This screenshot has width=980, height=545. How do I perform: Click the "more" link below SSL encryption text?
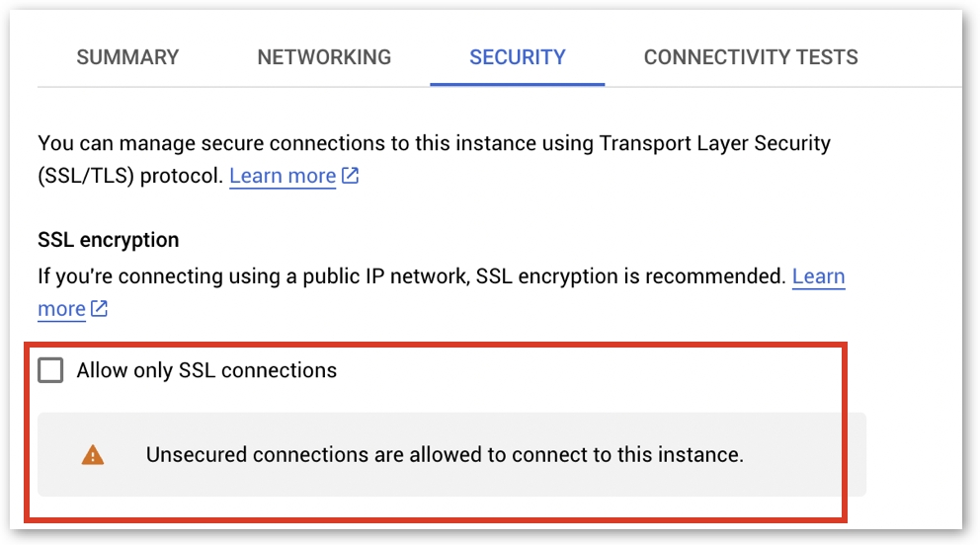(x=61, y=309)
